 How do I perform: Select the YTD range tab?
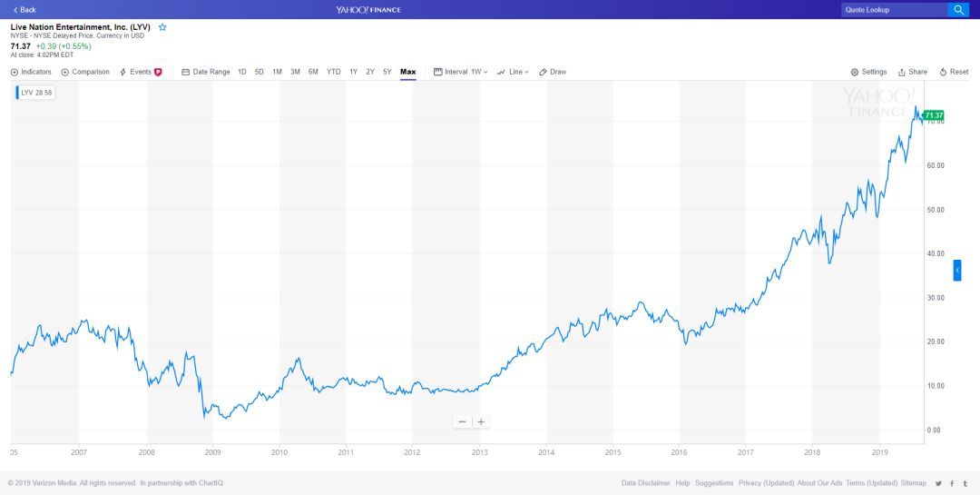click(x=334, y=72)
